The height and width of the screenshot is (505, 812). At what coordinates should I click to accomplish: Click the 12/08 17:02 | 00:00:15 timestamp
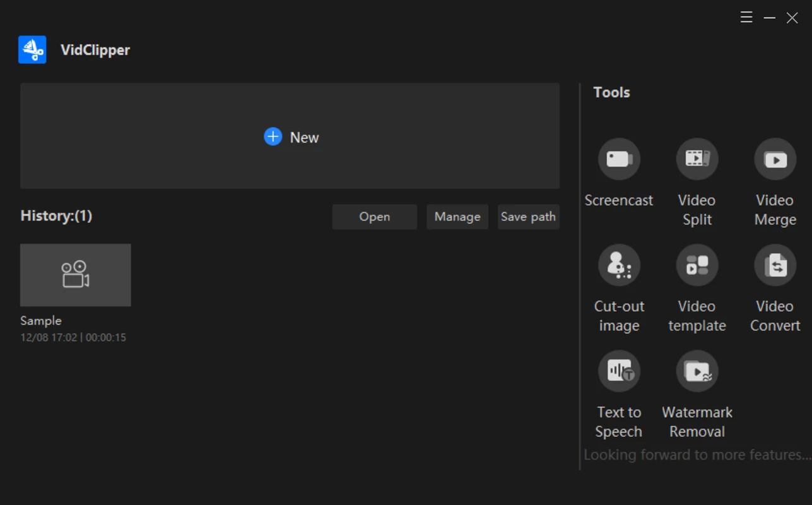(73, 338)
